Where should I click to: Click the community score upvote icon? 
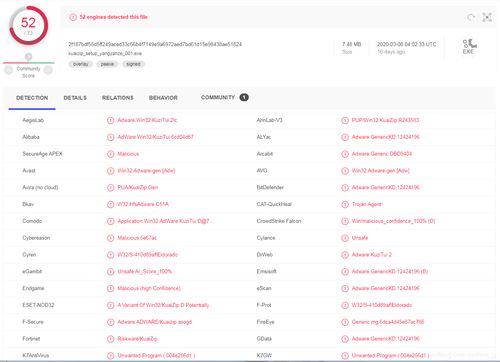coord(48,70)
